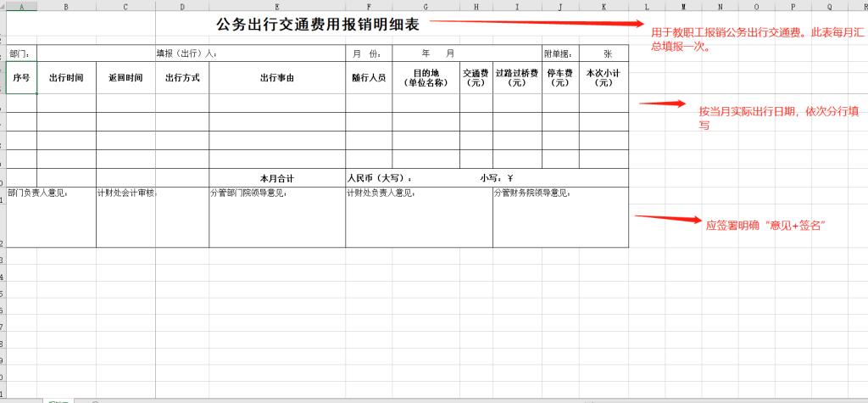Click the 序号 header cell
This screenshot has height=403, width=868.
pyautogui.click(x=21, y=78)
